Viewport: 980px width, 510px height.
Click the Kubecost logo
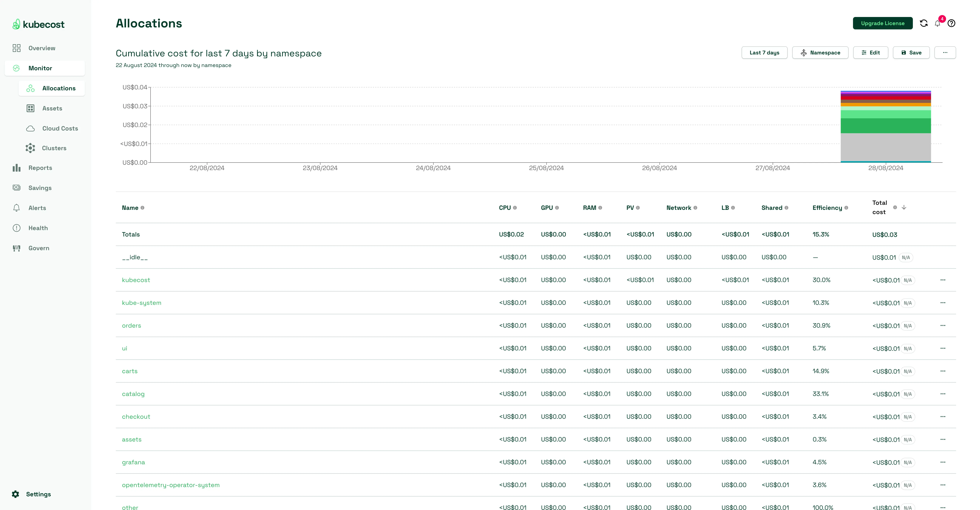tap(38, 24)
